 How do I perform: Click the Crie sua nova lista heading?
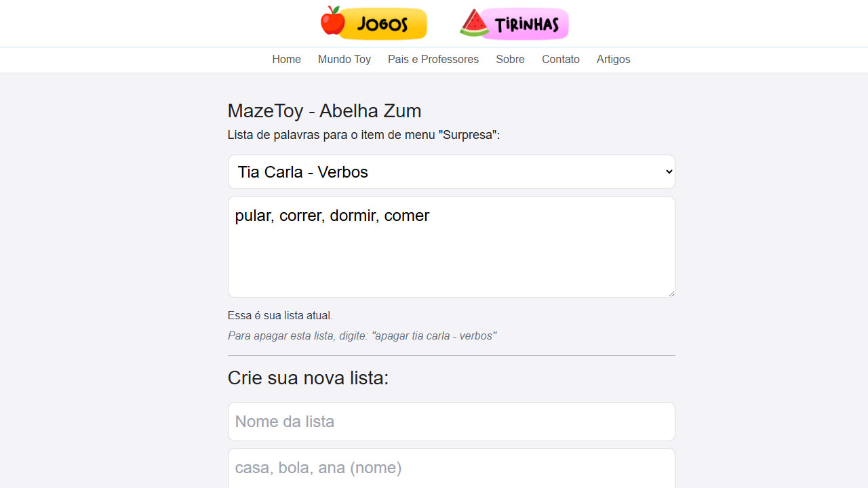309,378
